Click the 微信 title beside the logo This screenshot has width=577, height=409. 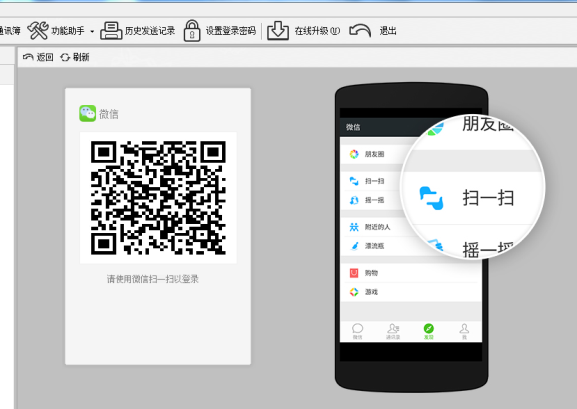(x=109, y=114)
